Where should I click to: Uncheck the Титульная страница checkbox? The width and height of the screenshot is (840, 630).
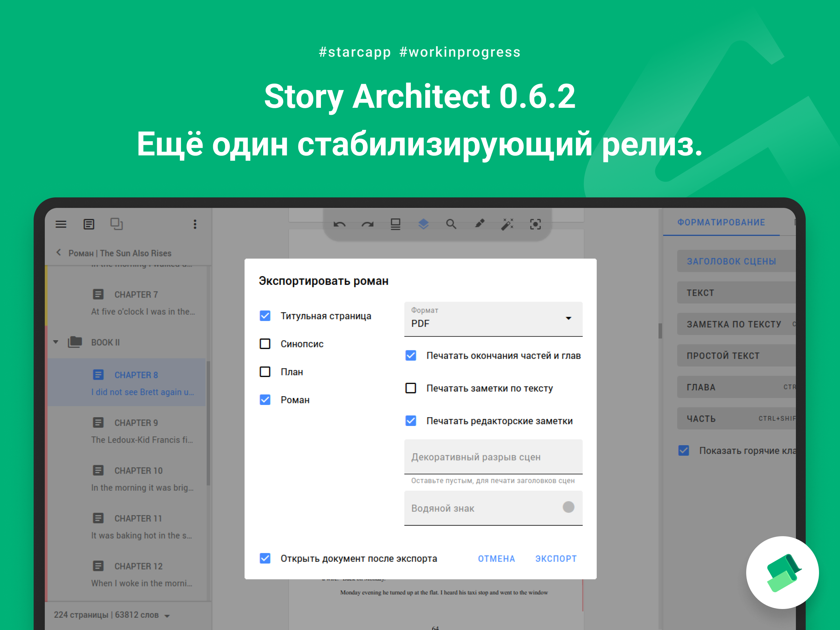click(x=265, y=316)
